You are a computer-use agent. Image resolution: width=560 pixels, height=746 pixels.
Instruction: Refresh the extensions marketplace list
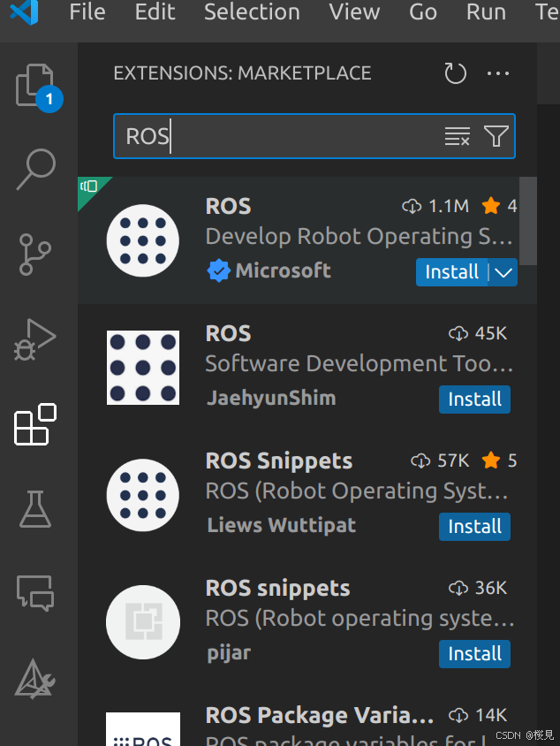455,73
